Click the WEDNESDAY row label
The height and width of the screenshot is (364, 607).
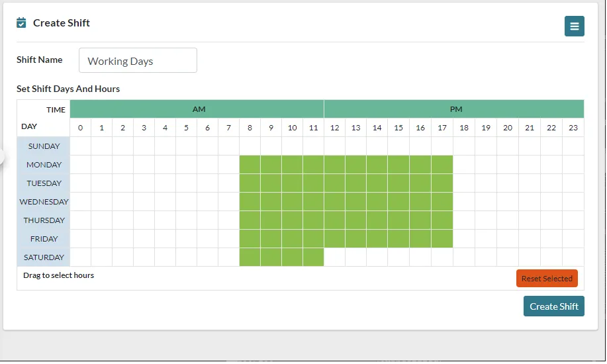(x=44, y=202)
